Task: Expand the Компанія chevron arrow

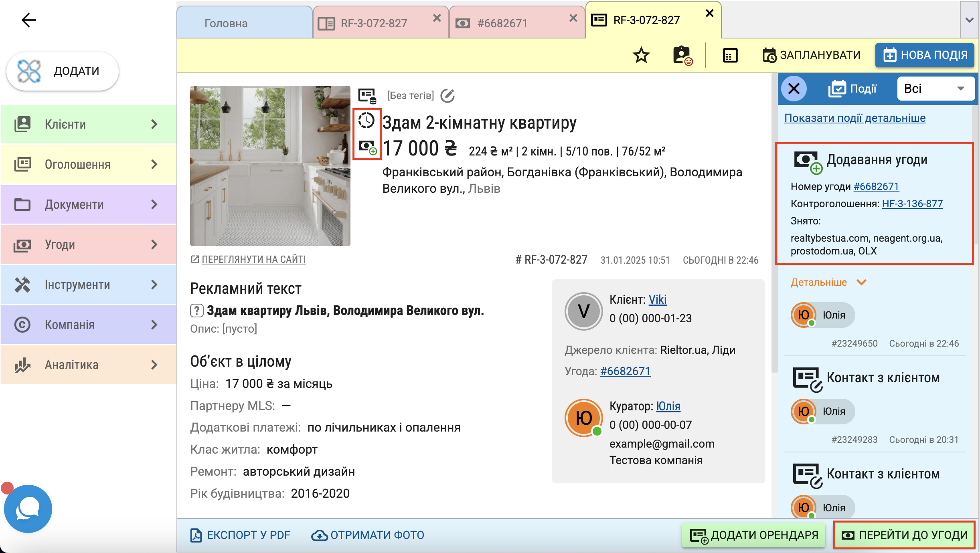Action: click(x=154, y=325)
